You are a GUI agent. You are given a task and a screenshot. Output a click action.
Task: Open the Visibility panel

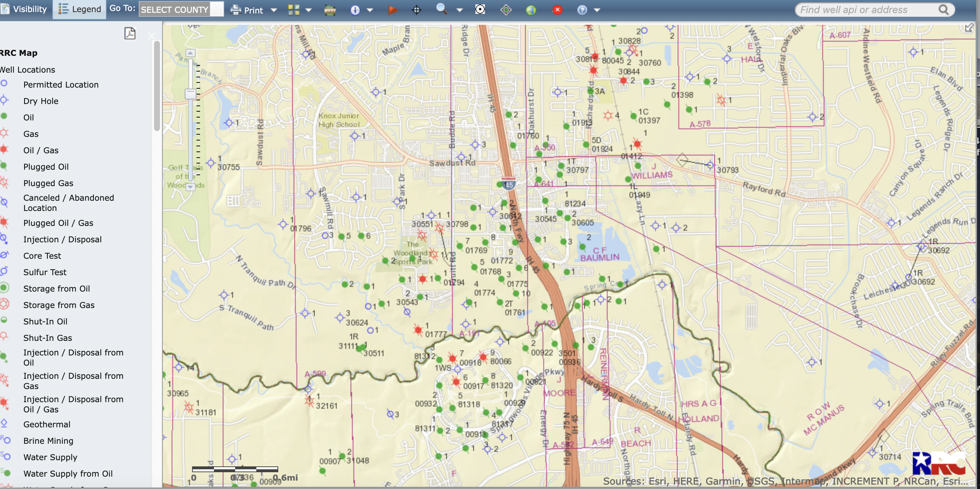click(24, 9)
